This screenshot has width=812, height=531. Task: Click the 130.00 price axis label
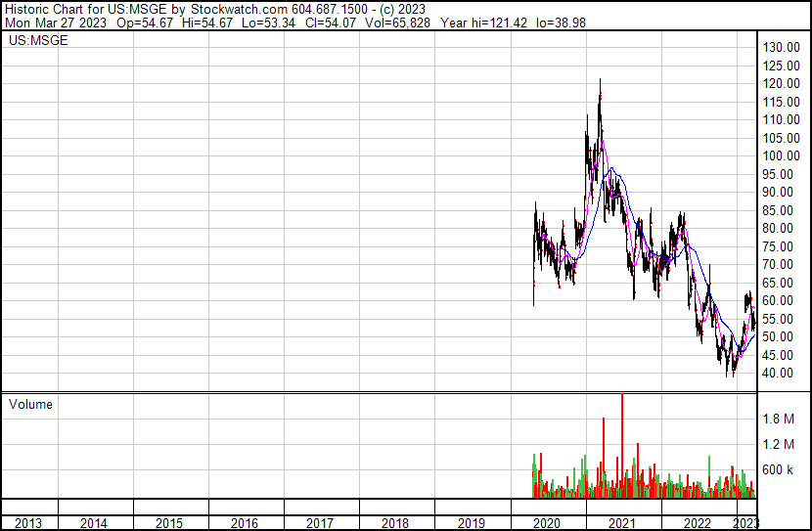[x=783, y=48]
